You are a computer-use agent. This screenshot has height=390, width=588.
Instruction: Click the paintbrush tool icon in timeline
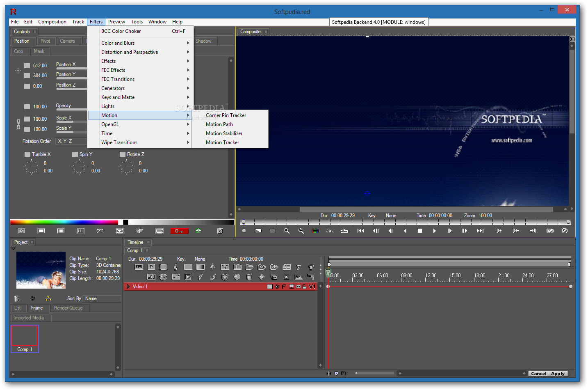[213, 277]
